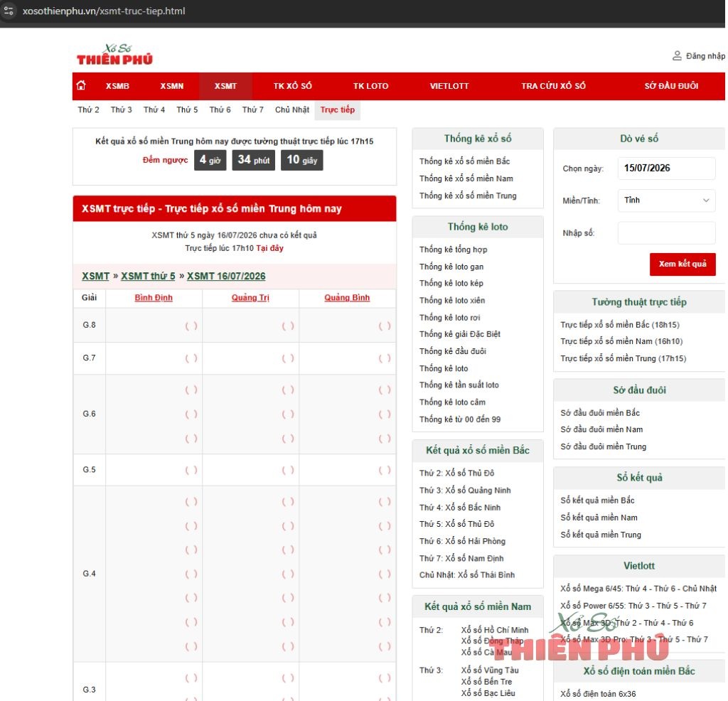Switch to the Thứ 3 tab
Viewport: 728px width, 701px height.
(121, 109)
